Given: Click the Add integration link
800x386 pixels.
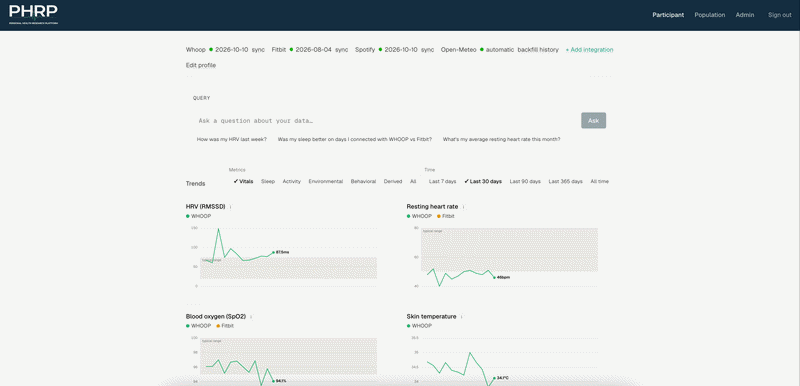Looking at the screenshot, I should click(x=589, y=49).
